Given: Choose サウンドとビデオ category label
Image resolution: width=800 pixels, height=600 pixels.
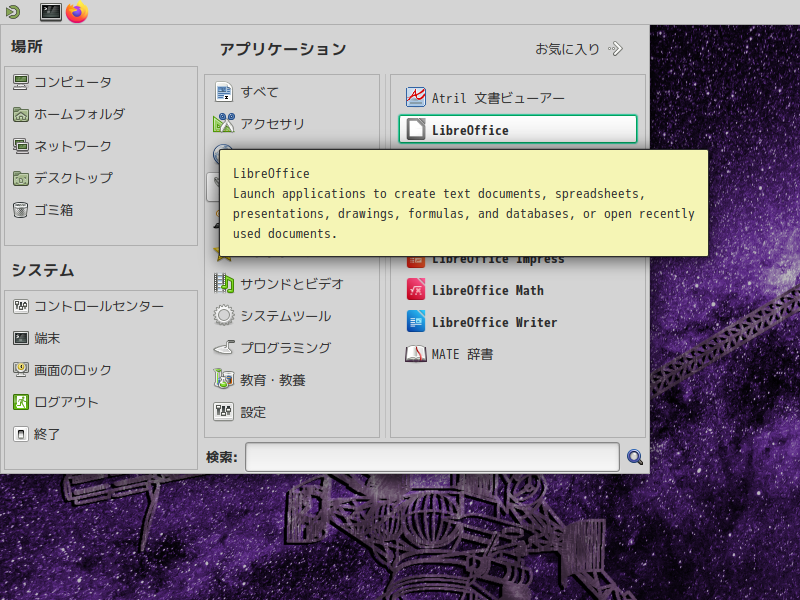Looking at the screenshot, I should pos(292,284).
